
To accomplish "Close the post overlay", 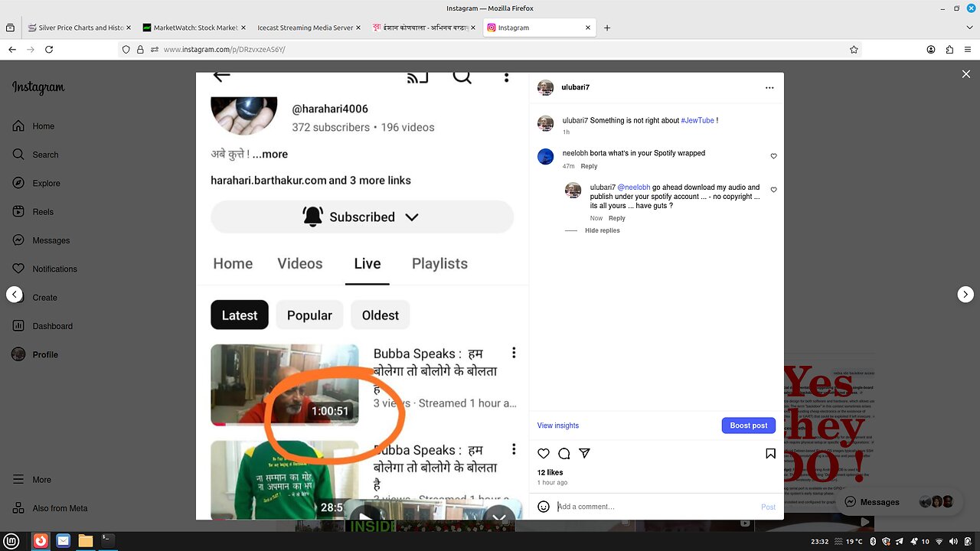I will 965,74.
